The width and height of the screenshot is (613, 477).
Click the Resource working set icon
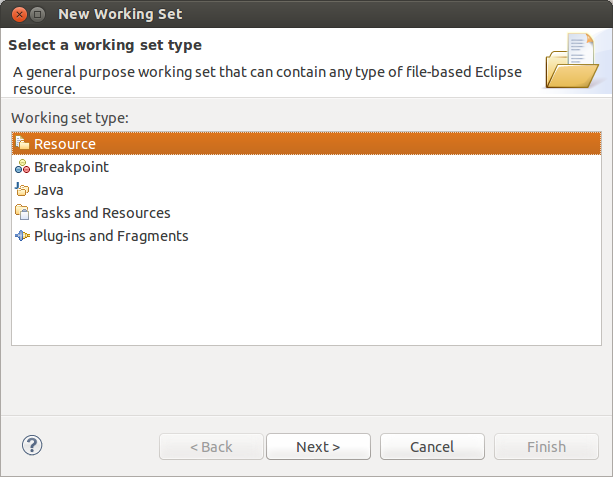(x=22, y=143)
